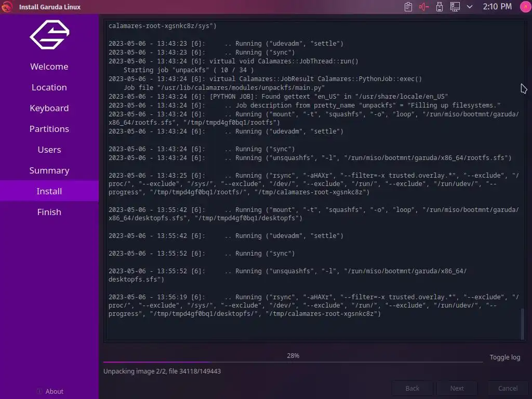532x399 pixels.
Task: Click the 13:55:42 'udevadm settle' log line
Action: 226,236
